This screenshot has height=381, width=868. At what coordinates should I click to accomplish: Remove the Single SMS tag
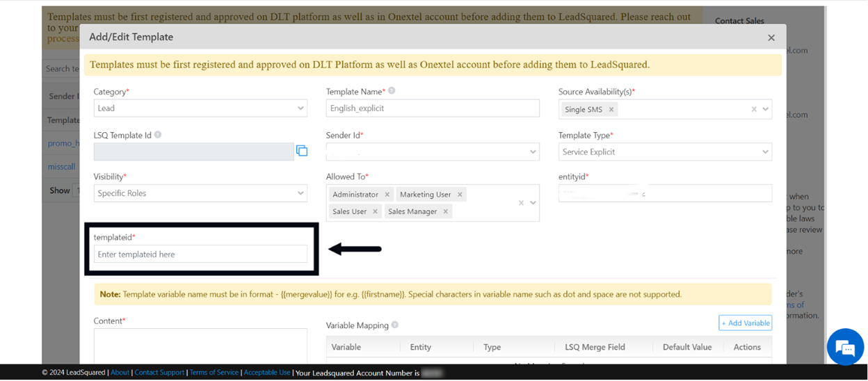click(x=611, y=109)
